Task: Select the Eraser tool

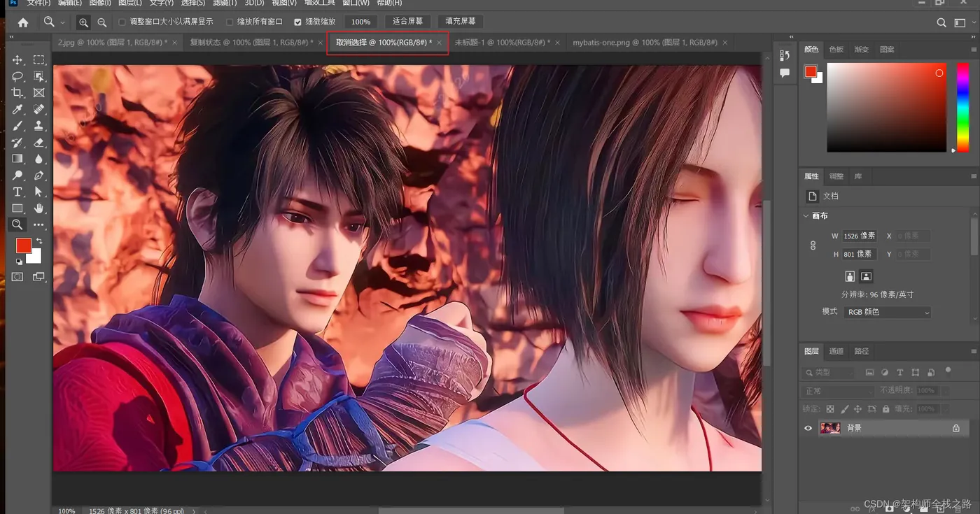Action: (x=39, y=143)
